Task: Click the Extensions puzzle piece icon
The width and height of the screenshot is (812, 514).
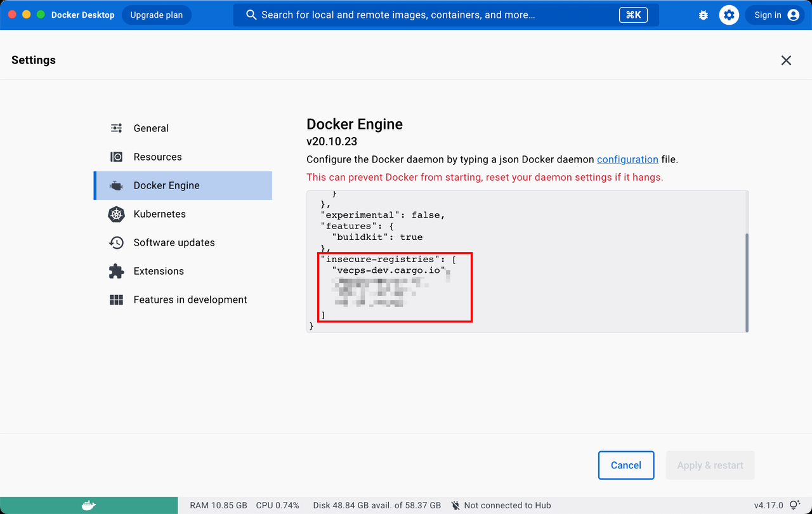Action: 116,271
